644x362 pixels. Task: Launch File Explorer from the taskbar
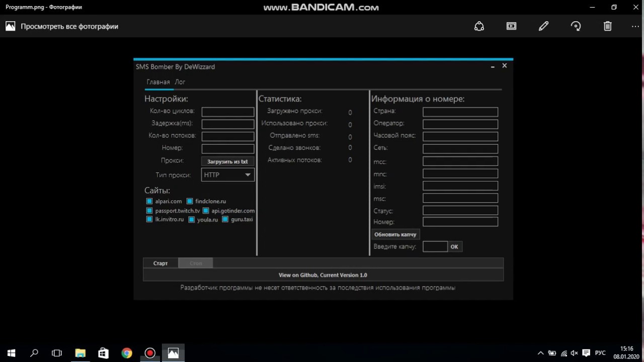coord(80,353)
